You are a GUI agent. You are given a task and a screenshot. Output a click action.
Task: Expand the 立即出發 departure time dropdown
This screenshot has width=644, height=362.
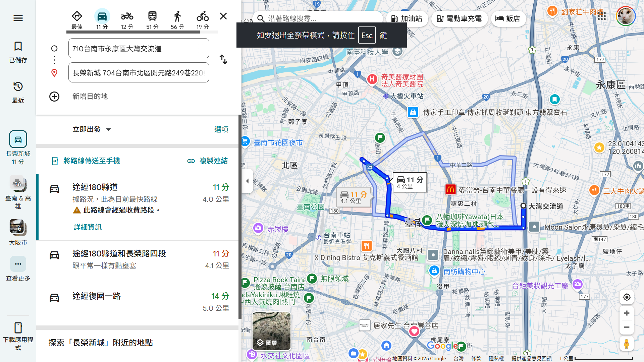click(x=92, y=129)
